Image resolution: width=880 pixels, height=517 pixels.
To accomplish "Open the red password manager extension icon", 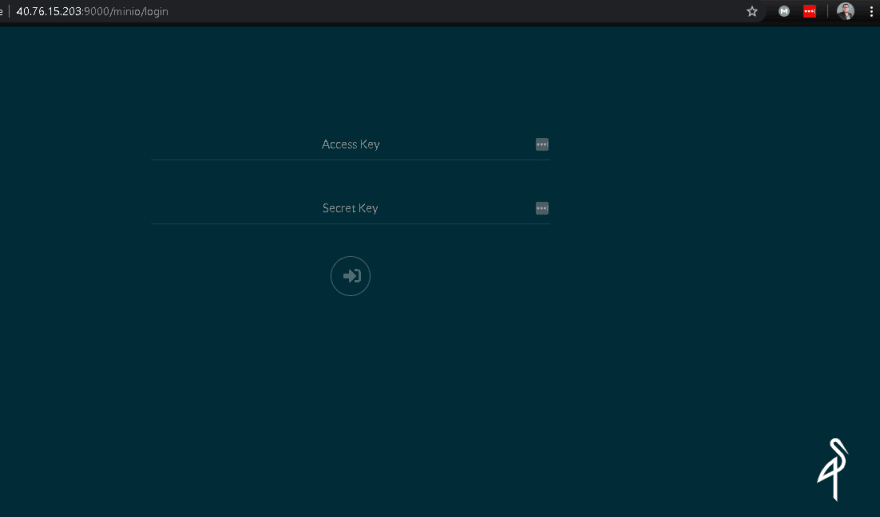I will click(x=809, y=11).
